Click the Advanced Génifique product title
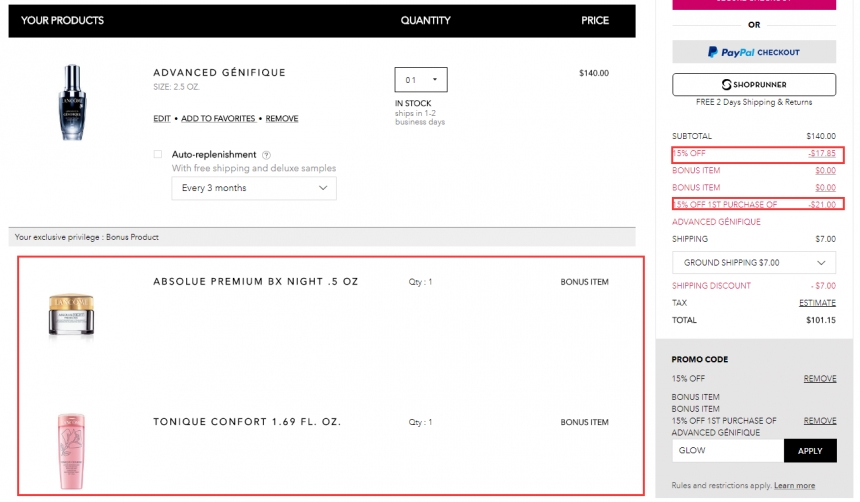Viewport: 860px width, 502px height. tap(219, 72)
